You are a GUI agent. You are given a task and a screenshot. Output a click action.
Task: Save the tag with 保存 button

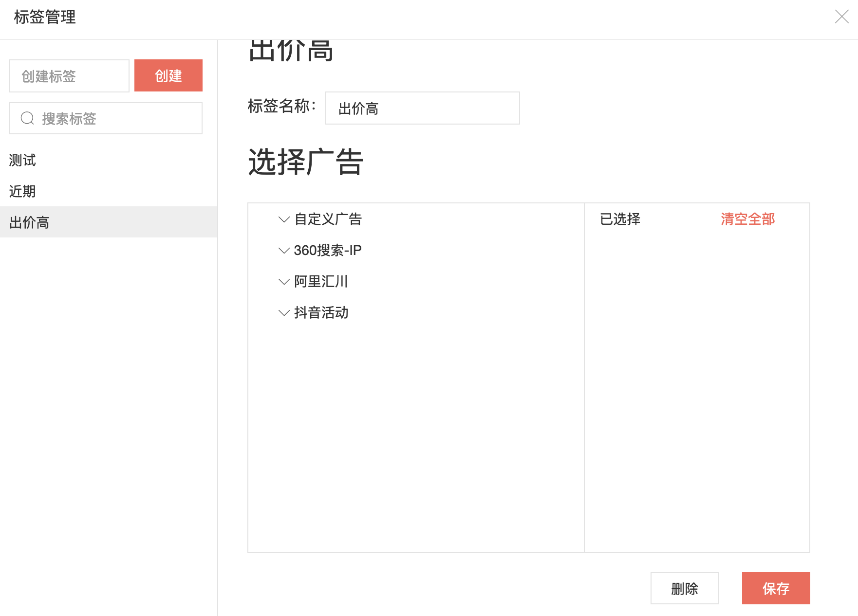click(x=776, y=588)
